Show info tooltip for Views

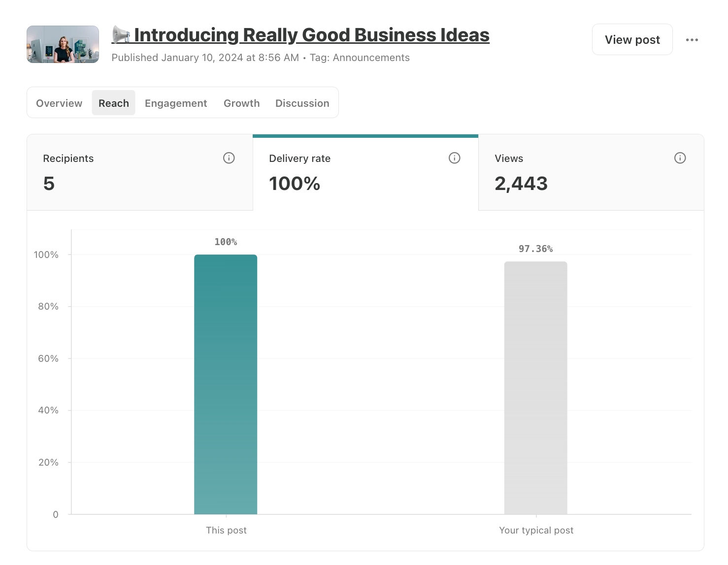tap(680, 158)
